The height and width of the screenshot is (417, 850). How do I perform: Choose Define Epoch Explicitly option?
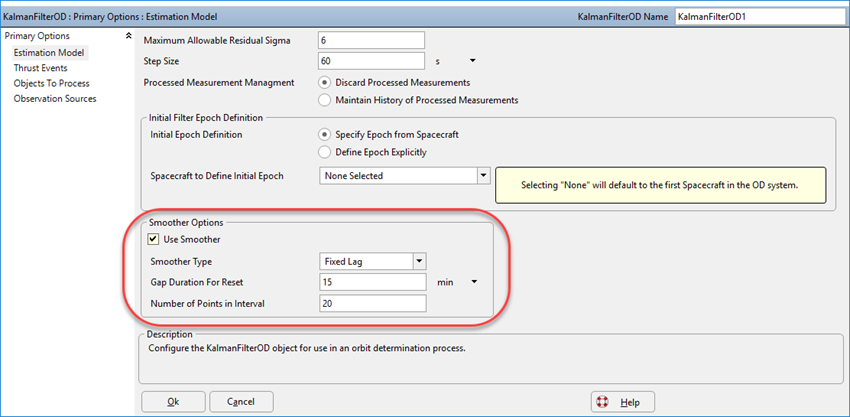pyautogui.click(x=325, y=152)
